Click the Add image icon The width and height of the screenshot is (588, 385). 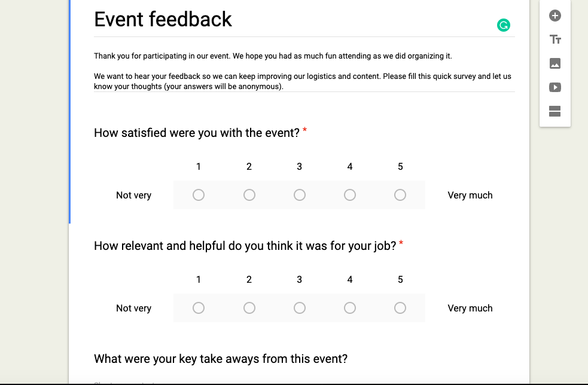[555, 64]
